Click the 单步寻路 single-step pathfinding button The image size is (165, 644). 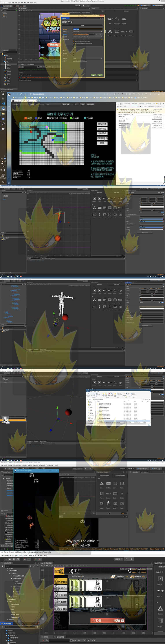tap(102, 124)
